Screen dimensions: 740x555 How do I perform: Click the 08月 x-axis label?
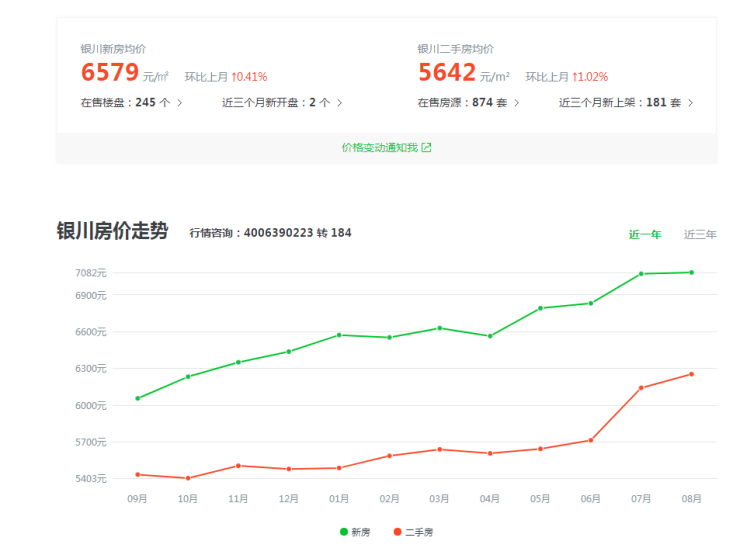[x=691, y=499]
